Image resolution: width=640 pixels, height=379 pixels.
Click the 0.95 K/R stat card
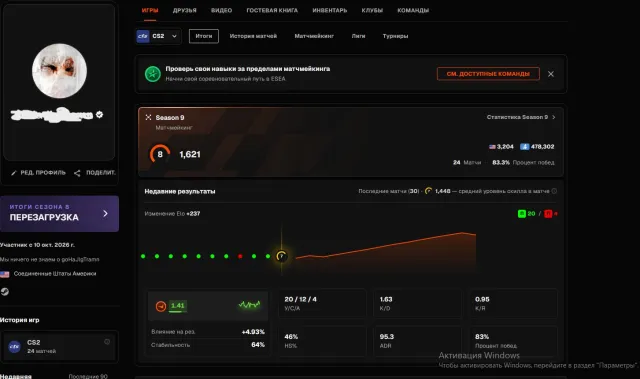[513, 304]
